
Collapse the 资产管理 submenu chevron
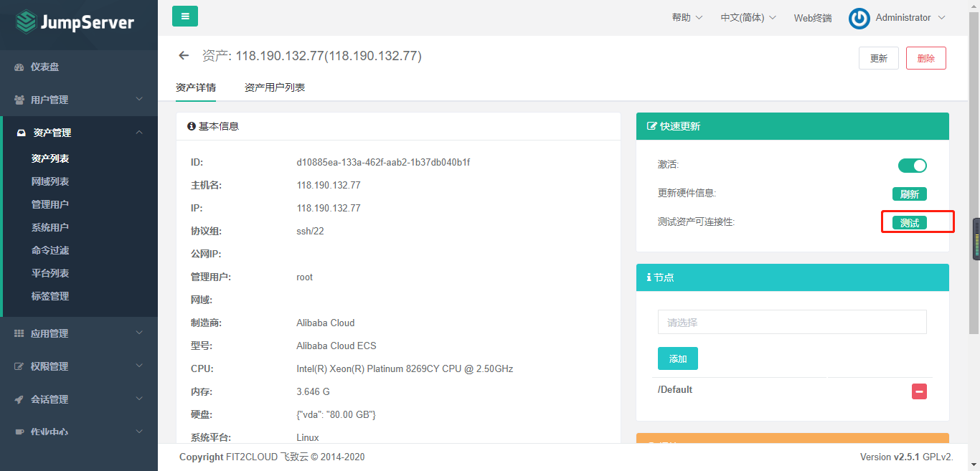139,132
